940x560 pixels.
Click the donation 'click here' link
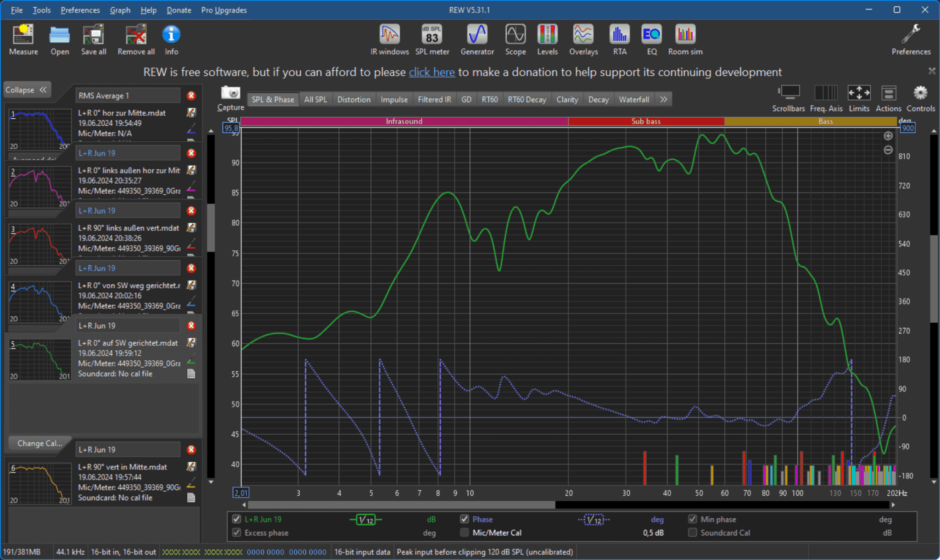coord(432,72)
